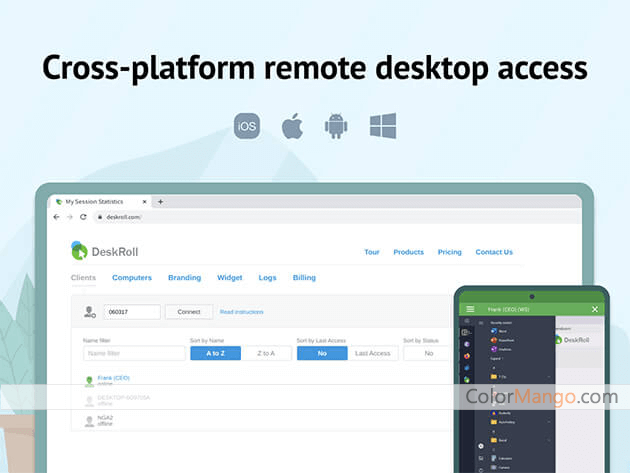The width and height of the screenshot is (630, 473).
Task: Select the My Session Statistics browser tab
Action: coord(100,202)
